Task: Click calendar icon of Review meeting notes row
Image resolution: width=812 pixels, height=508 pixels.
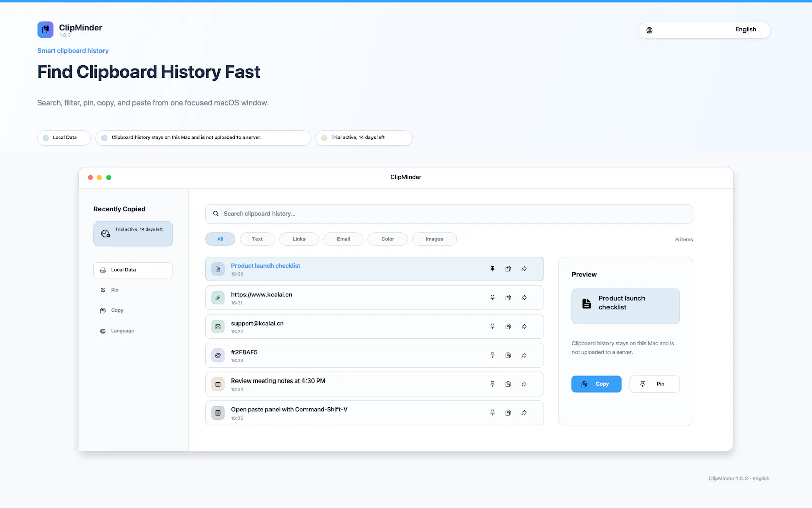Action: point(218,384)
